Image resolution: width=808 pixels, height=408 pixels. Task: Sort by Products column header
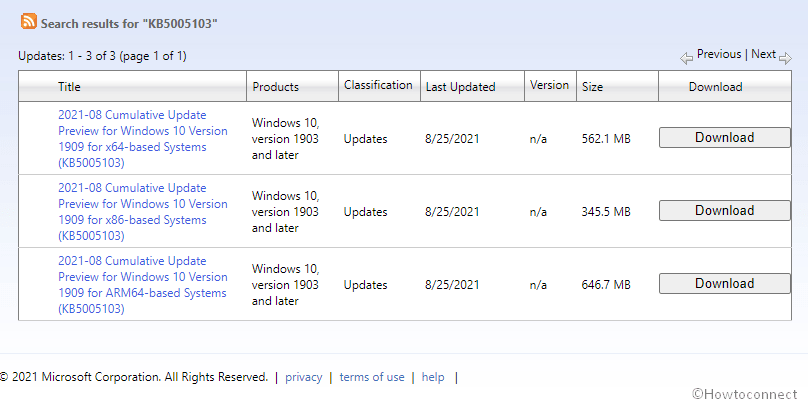click(x=275, y=87)
